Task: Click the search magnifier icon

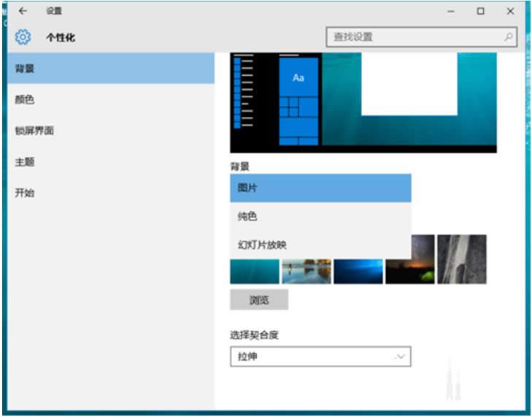Action: pyautogui.click(x=508, y=37)
